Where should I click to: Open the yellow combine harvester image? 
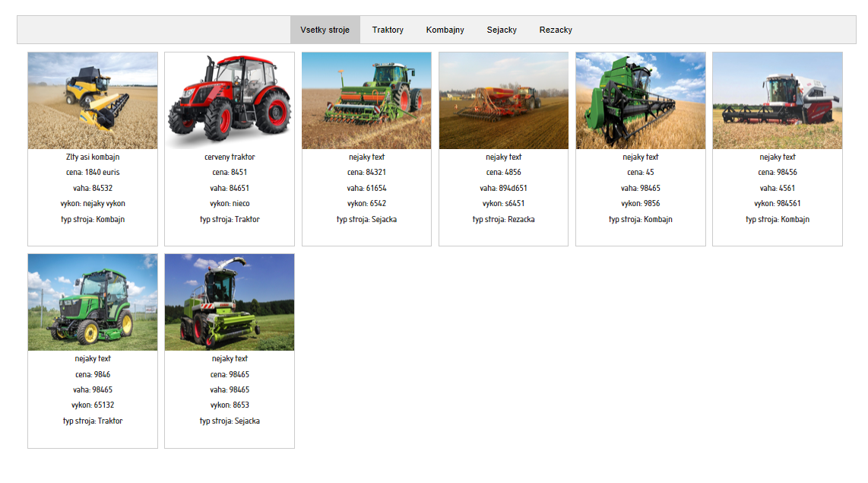(x=93, y=101)
